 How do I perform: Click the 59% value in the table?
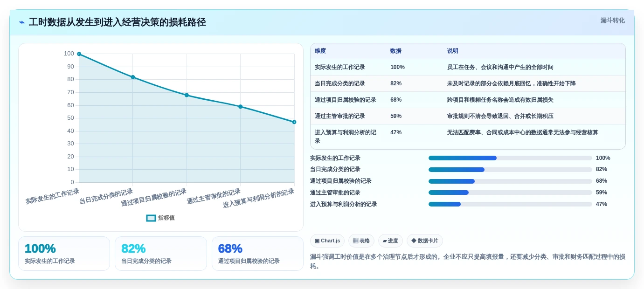(396, 116)
